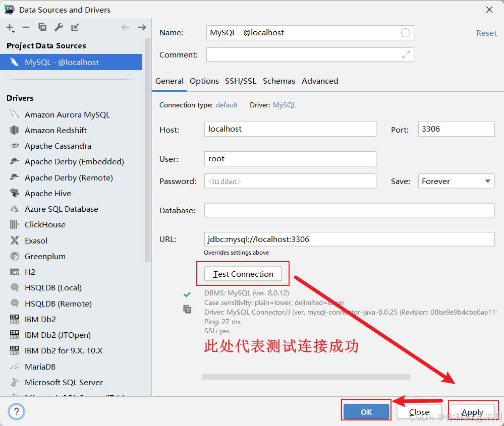Remove data source with the minus icon
504x426 pixels.
coord(26,27)
